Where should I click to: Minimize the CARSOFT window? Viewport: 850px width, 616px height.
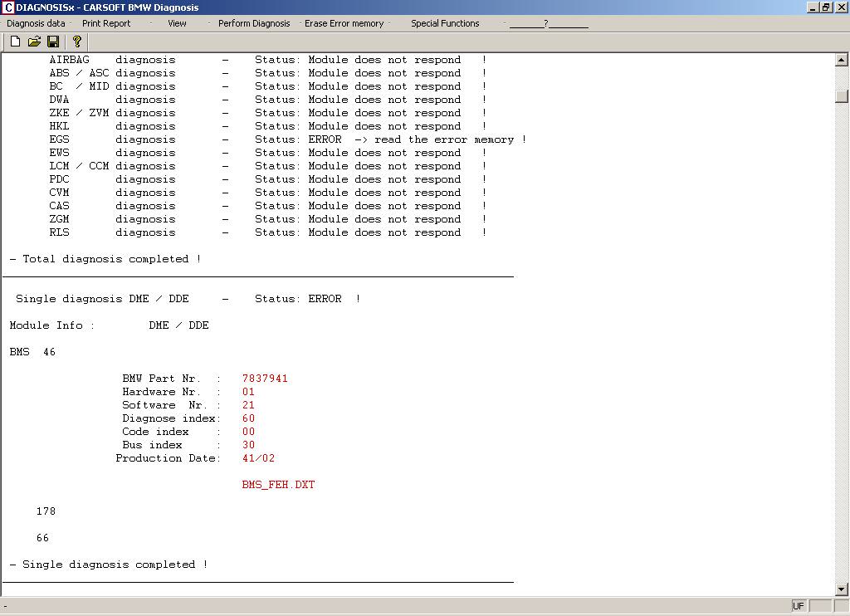click(x=813, y=7)
